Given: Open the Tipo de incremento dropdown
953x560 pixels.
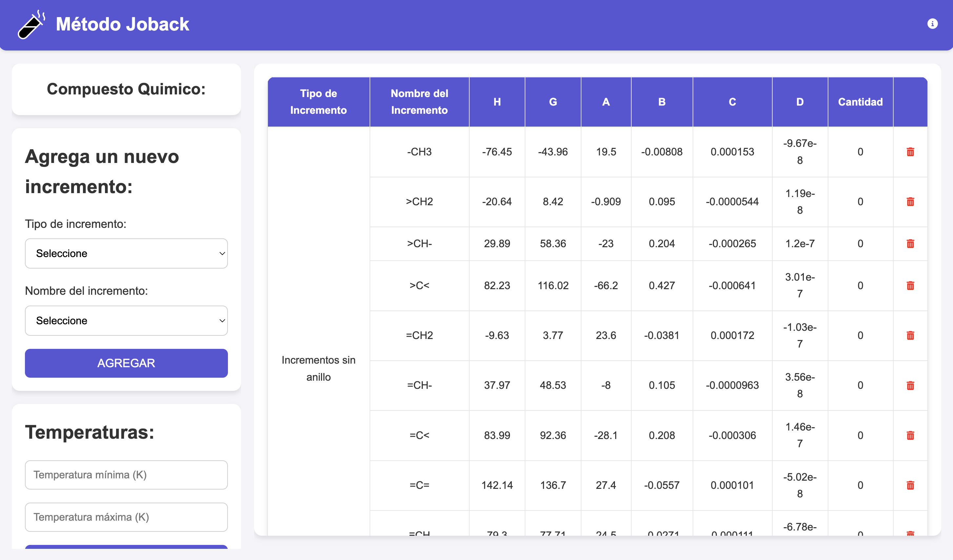Looking at the screenshot, I should 126,253.
